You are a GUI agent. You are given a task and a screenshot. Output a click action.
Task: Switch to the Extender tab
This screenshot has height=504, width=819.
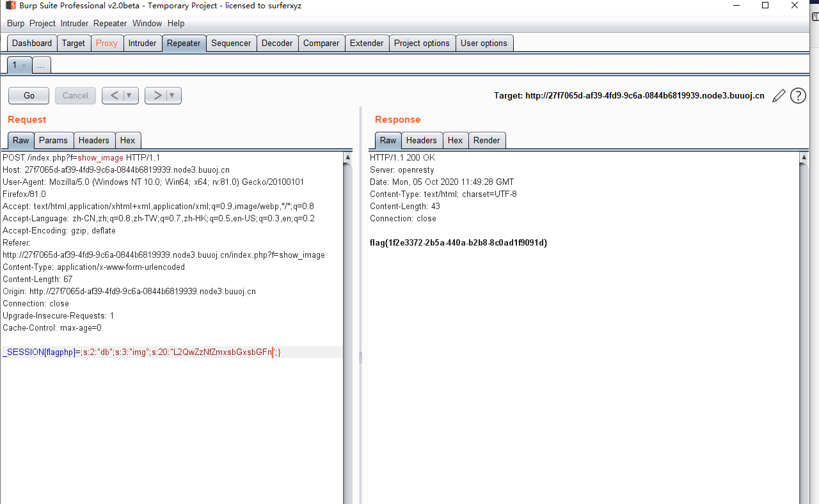367,43
